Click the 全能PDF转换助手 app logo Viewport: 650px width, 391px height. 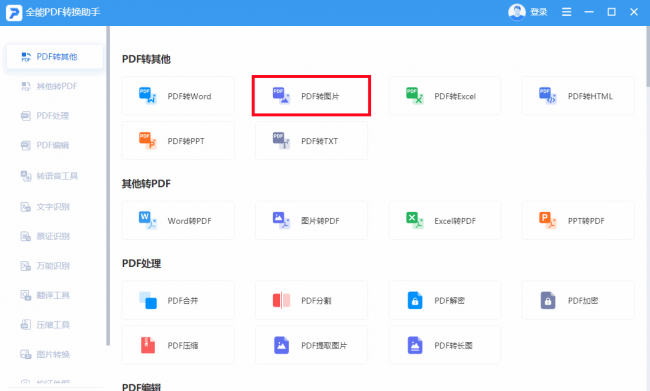point(14,12)
